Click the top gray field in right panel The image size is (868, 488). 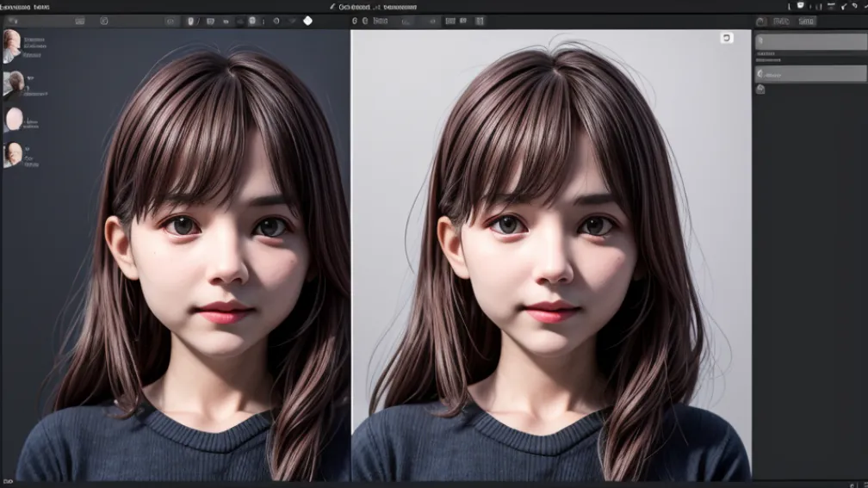810,41
